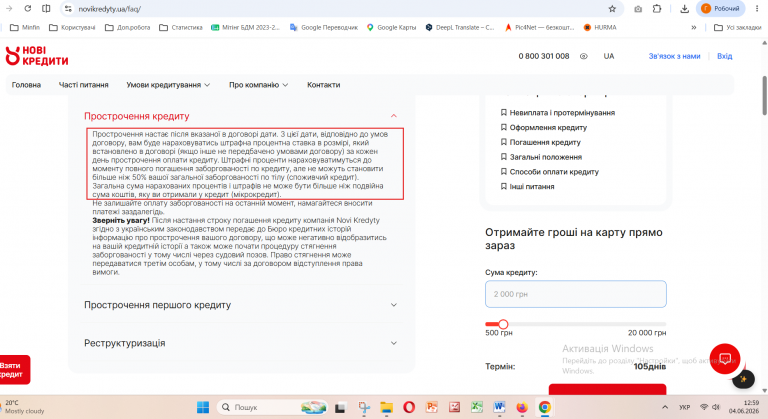Open site information icon in address bar

click(68, 9)
